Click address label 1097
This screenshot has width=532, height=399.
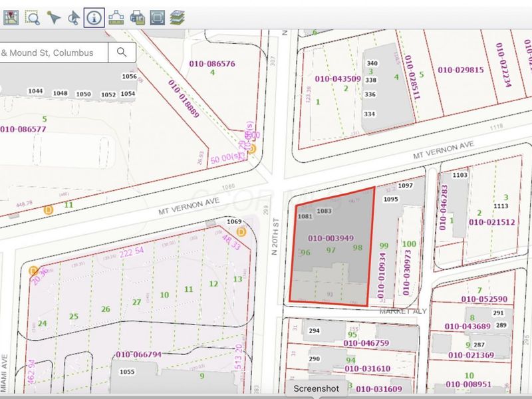point(406,186)
